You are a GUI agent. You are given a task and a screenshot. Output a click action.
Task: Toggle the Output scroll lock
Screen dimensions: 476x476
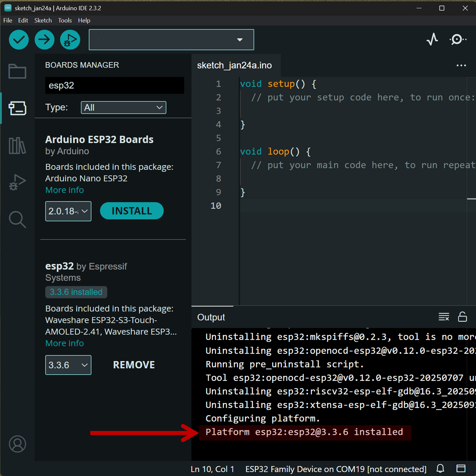pos(462,317)
